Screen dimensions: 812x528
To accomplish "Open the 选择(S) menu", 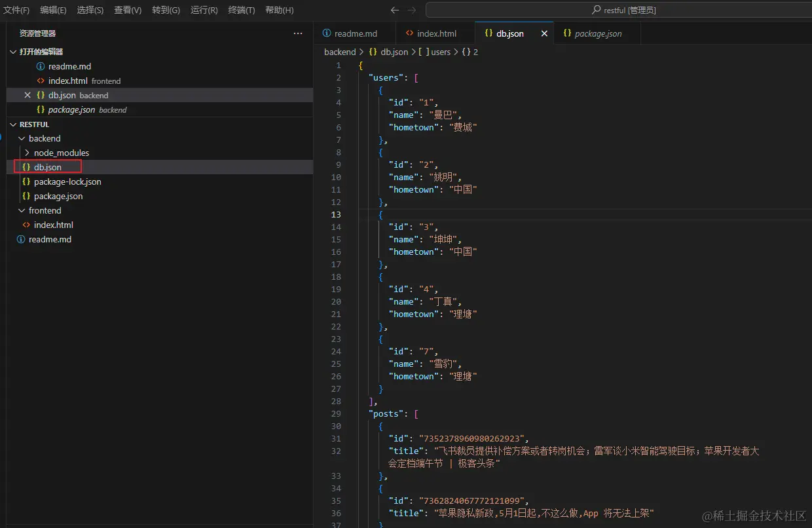I will coord(90,10).
